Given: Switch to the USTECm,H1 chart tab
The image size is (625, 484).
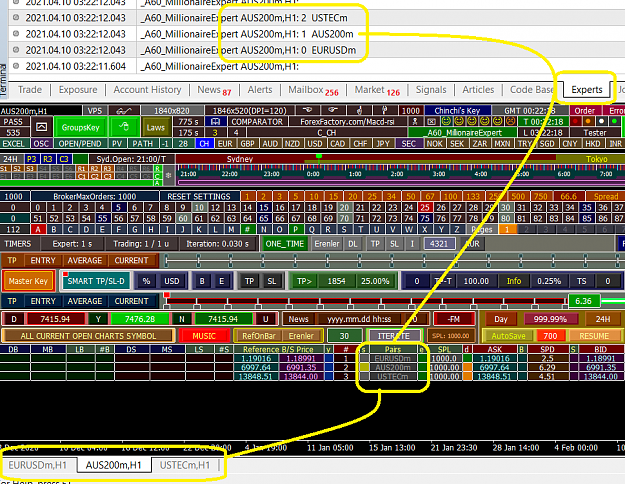Looking at the screenshot, I should tap(185, 465).
